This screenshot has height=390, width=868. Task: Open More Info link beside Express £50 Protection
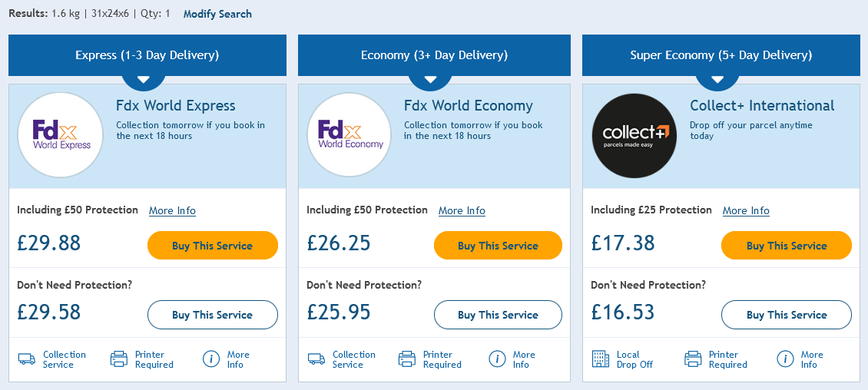click(172, 211)
